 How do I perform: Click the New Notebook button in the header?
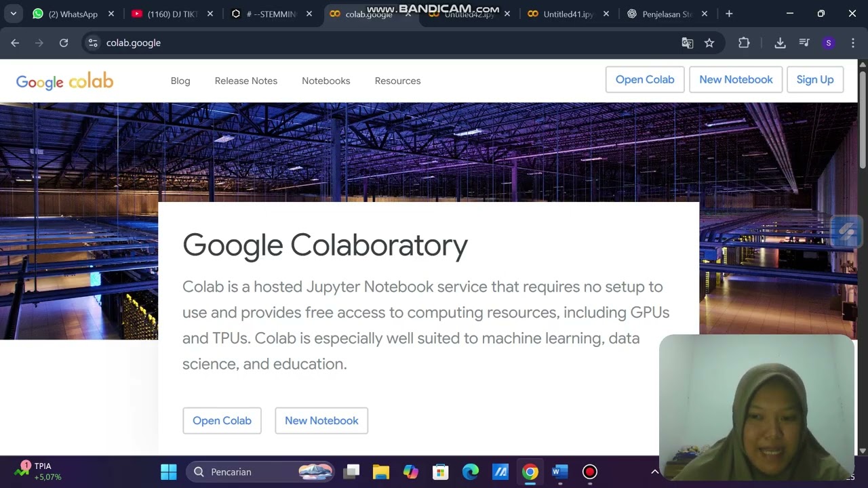point(736,79)
